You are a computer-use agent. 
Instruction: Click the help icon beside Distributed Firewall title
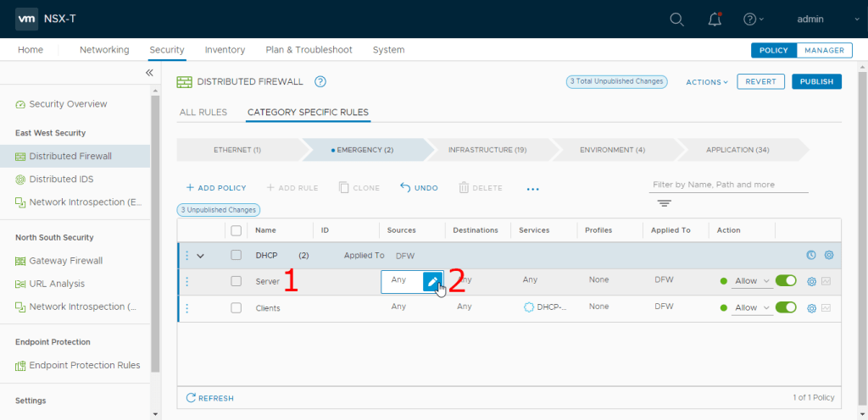[320, 81]
